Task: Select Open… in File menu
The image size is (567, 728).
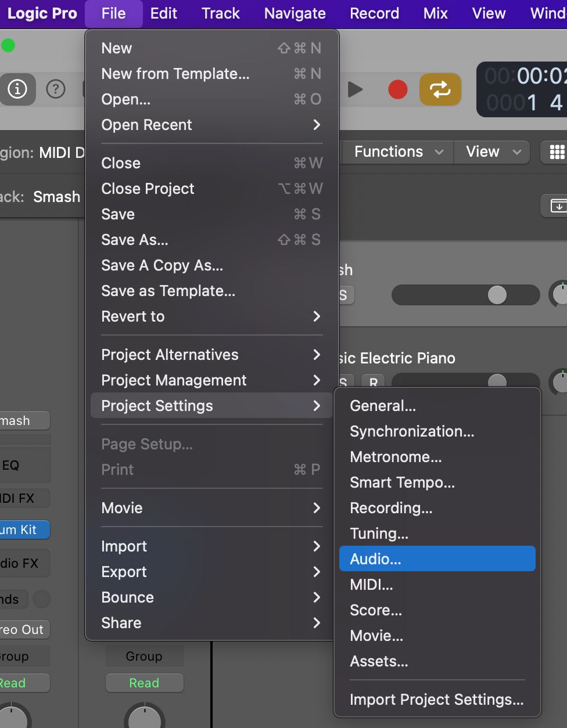Action: [211, 99]
